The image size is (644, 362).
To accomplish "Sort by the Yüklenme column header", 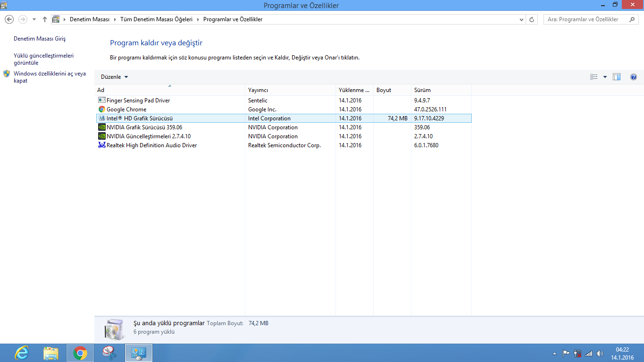I will (x=354, y=90).
